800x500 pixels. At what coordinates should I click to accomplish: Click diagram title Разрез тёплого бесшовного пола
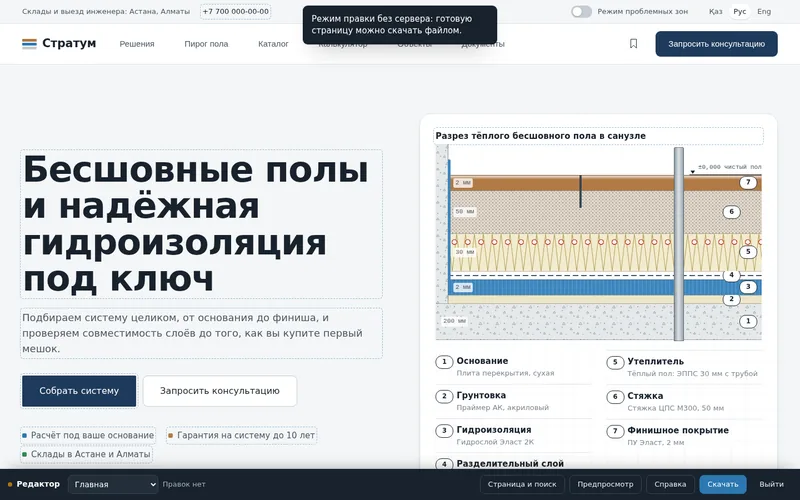coord(598,136)
